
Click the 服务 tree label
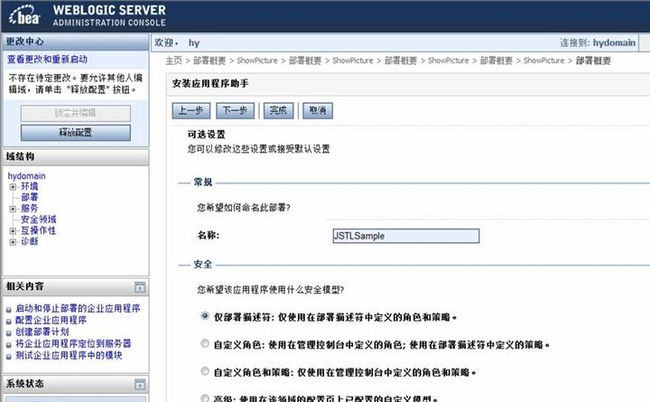[x=29, y=208]
